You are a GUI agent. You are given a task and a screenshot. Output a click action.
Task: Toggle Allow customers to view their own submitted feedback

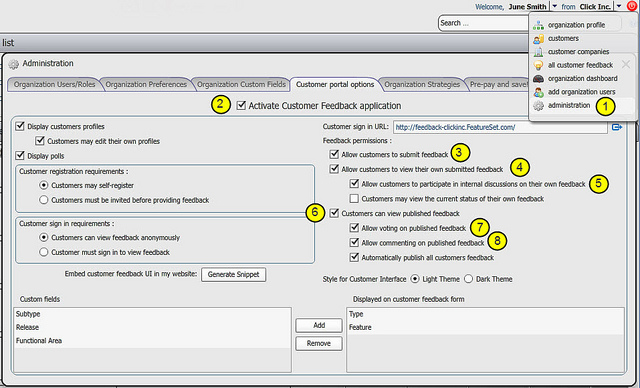point(334,169)
